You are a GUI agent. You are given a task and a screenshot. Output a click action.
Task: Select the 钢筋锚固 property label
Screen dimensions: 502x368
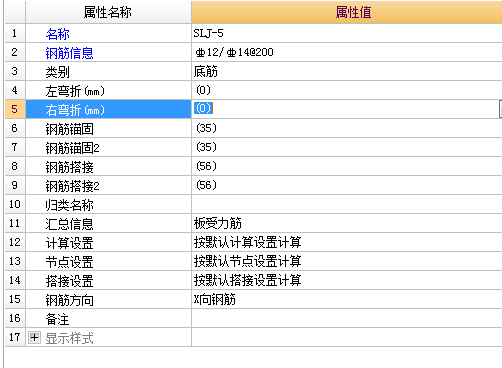point(69,129)
